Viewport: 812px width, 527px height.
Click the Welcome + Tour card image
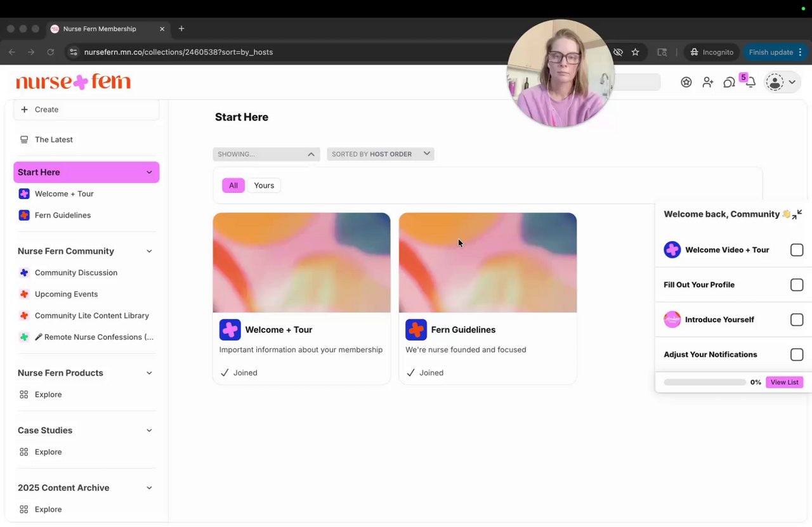301,263
